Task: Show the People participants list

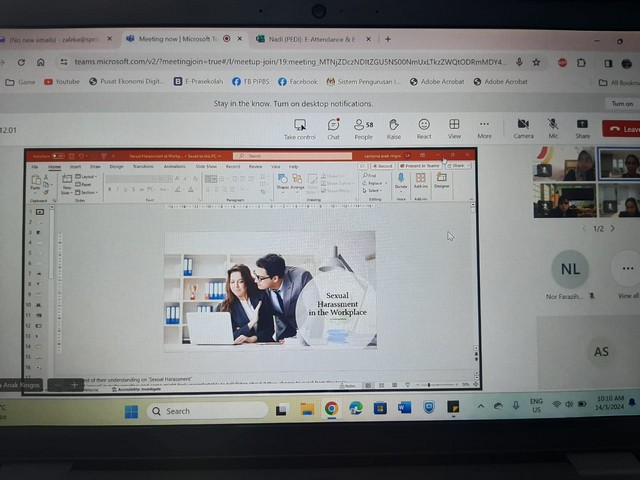Action: point(363,127)
